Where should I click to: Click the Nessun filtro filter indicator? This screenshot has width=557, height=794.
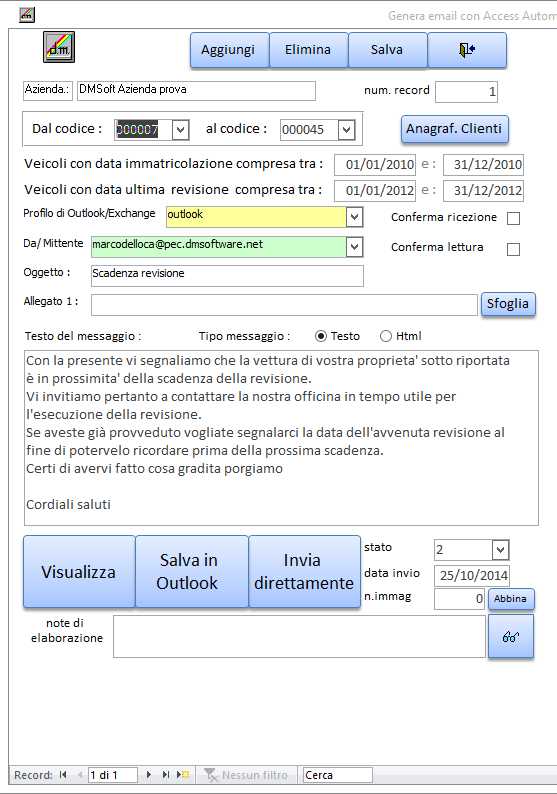pos(246,775)
